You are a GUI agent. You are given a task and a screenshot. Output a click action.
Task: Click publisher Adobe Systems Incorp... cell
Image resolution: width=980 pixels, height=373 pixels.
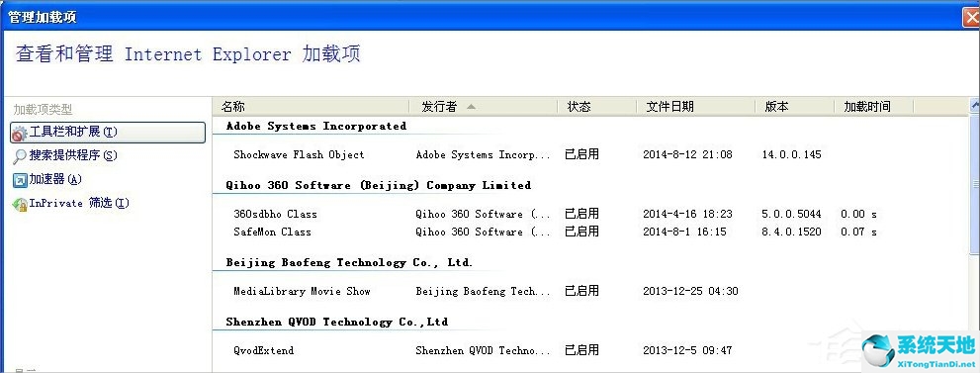[x=484, y=154]
